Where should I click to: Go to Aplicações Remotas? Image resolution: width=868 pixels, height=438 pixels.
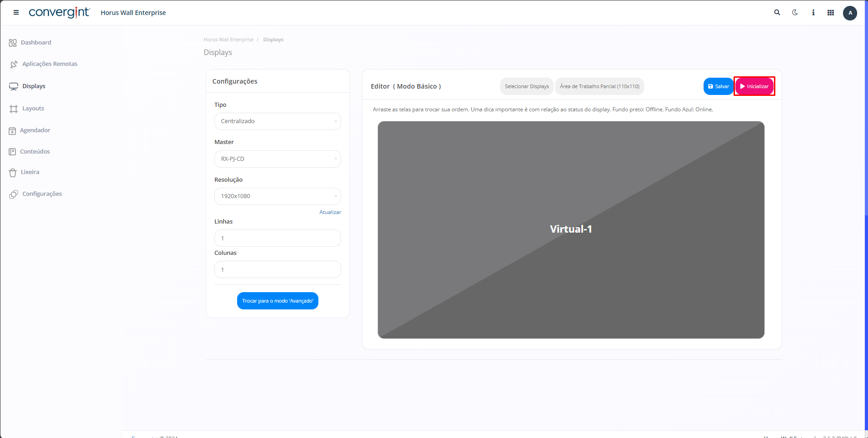(50, 64)
